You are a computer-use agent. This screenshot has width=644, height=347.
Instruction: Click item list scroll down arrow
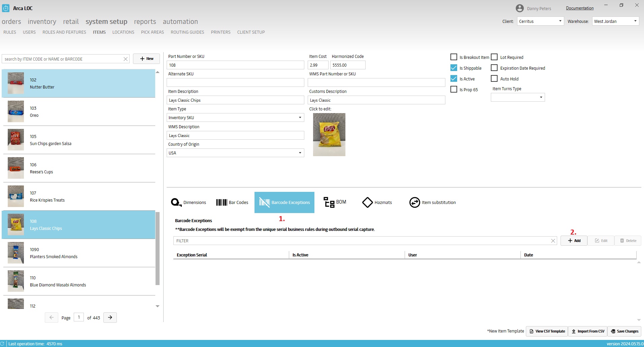pyautogui.click(x=158, y=306)
